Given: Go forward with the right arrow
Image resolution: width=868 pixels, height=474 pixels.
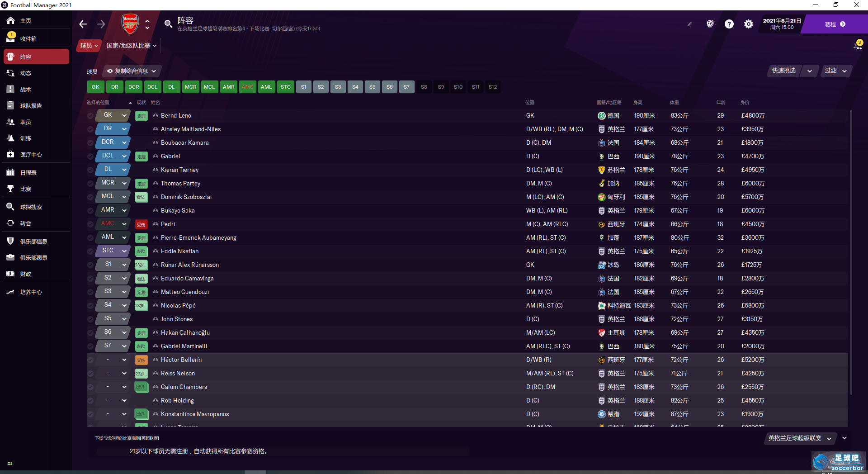Looking at the screenshot, I should point(101,24).
